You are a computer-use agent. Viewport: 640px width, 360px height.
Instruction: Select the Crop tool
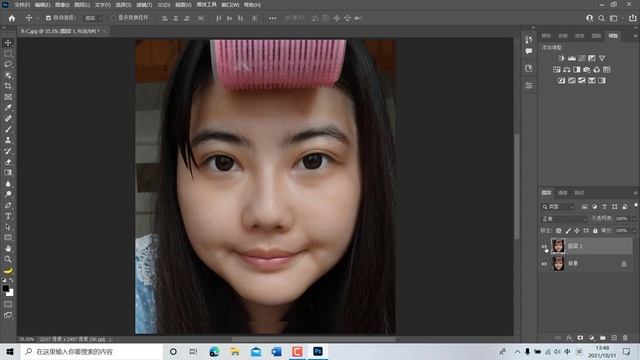point(8,86)
